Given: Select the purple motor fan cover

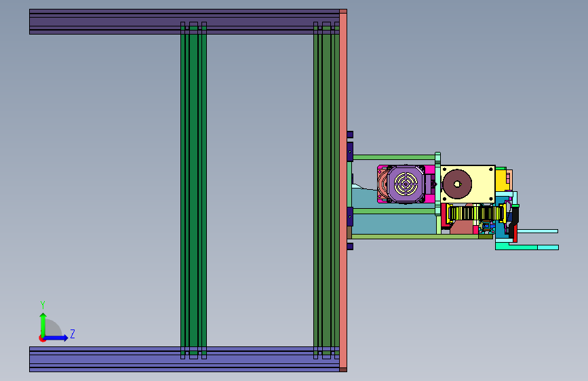Looking at the screenshot, I should pos(406,184).
